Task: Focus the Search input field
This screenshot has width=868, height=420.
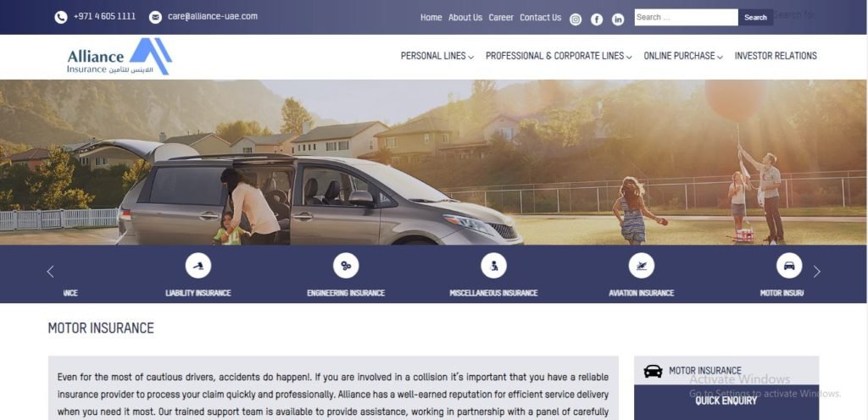Action: (686, 17)
